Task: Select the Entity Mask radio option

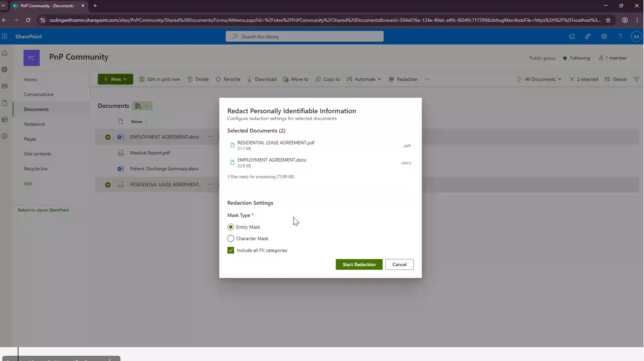Action: 231,227
